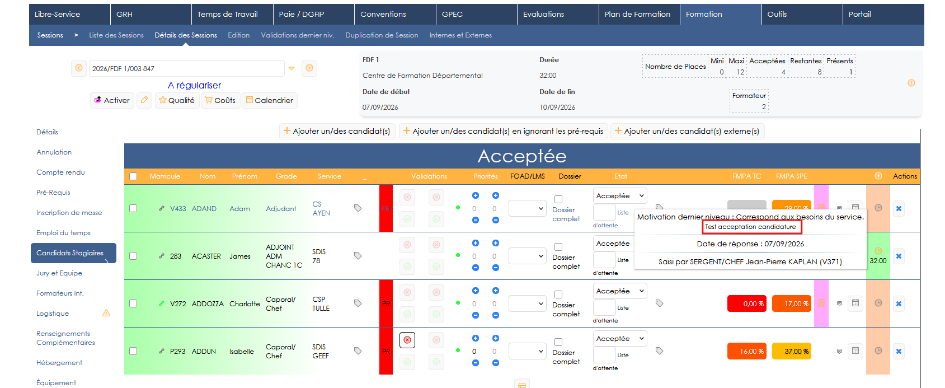
Task: Click the orange info icon beside session summary
Action: click(x=911, y=83)
